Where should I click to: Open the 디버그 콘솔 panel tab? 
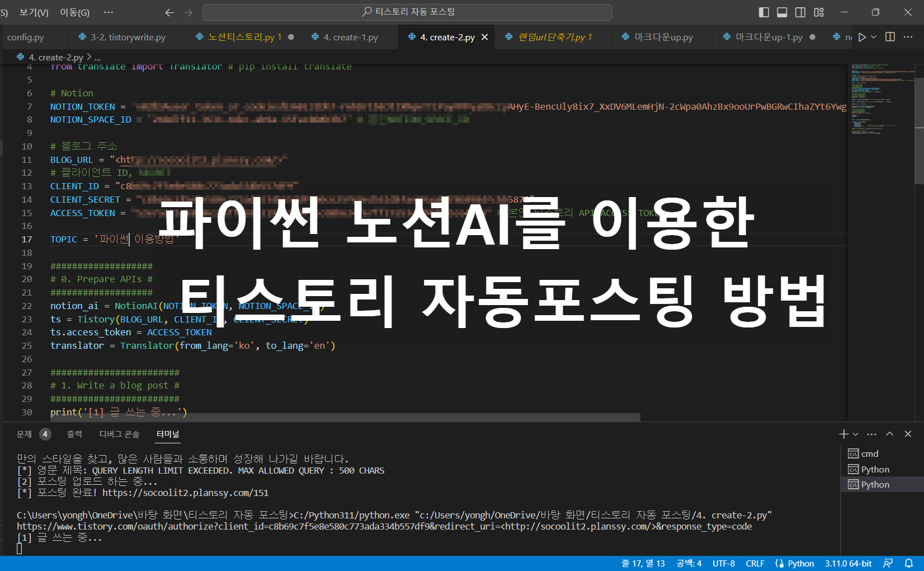pyautogui.click(x=119, y=434)
